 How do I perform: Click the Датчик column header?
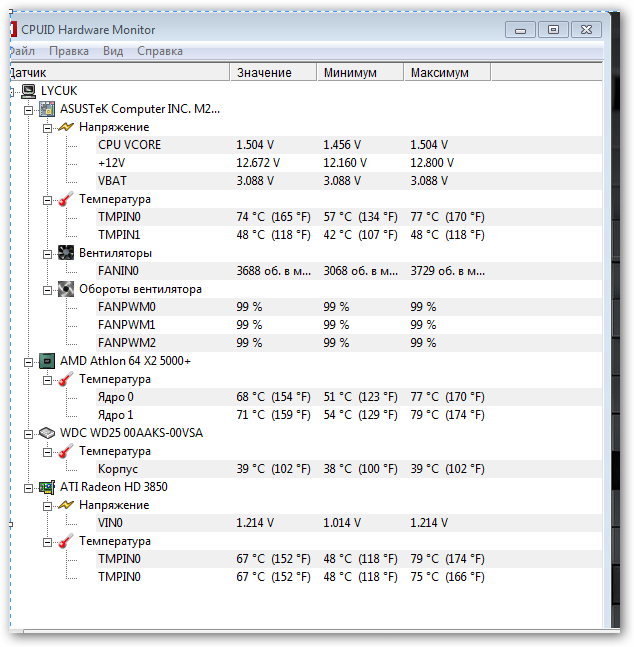click(x=119, y=73)
